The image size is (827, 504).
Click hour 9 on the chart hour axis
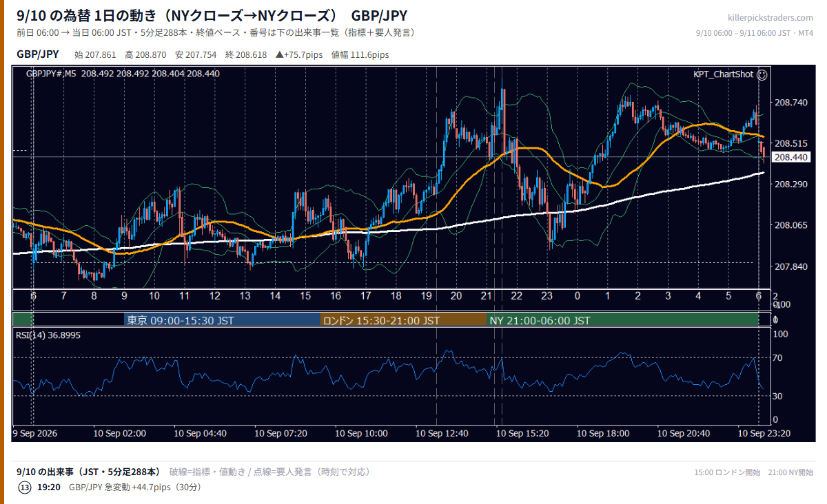pos(124,295)
